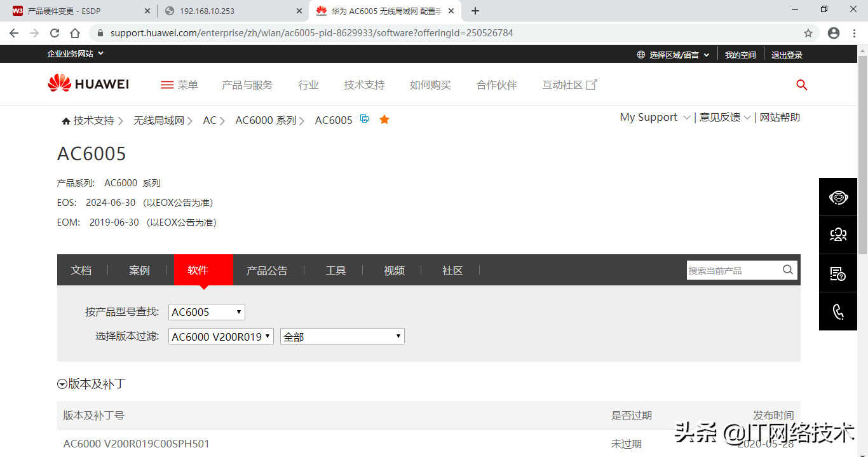Open AC6000 V200R019C00SPH501 version link
Image resolution: width=868 pixels, height=457 pixels.
click(x=137, y=444)
